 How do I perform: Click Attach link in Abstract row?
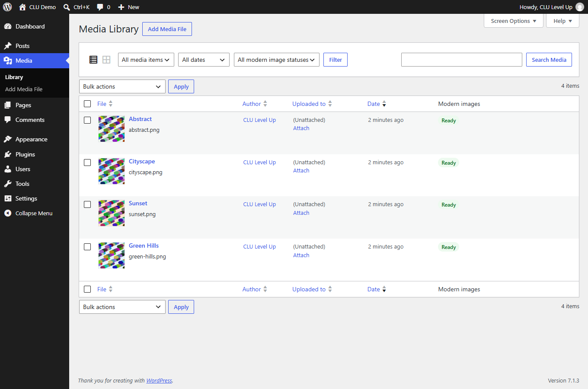point(301,128)
